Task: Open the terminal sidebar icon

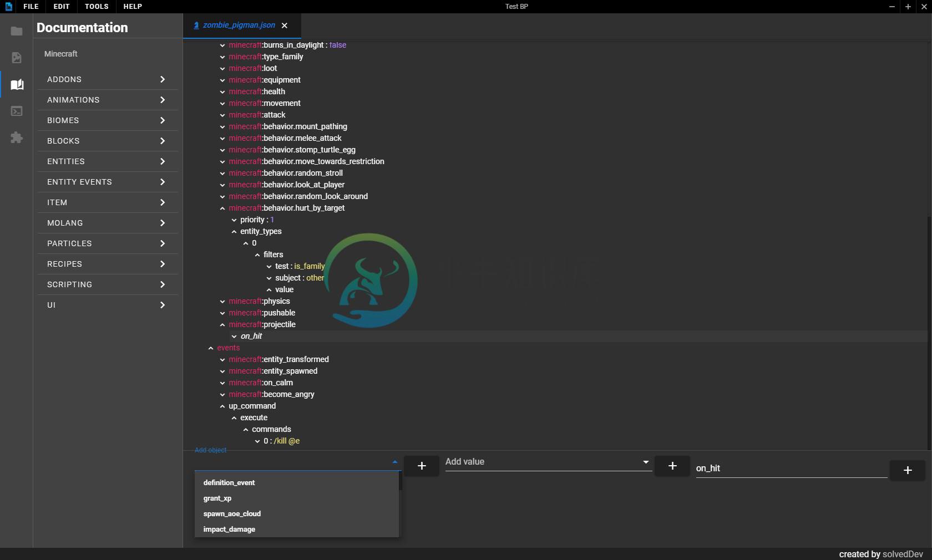Action: [x=17, y=111]
